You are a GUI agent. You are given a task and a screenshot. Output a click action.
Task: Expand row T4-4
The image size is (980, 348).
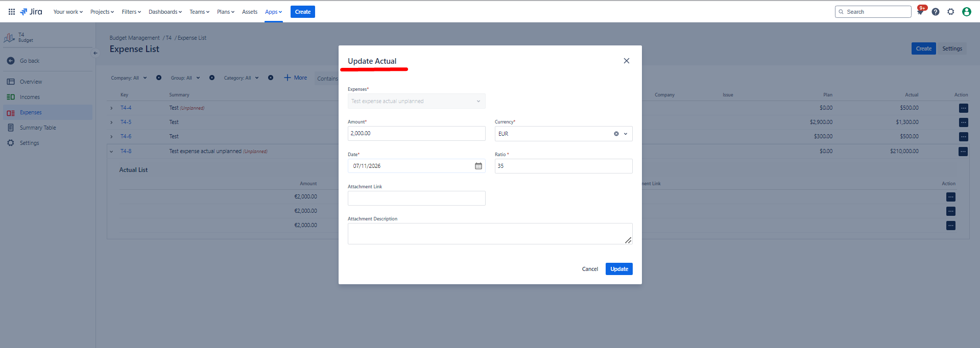point(111,108)
